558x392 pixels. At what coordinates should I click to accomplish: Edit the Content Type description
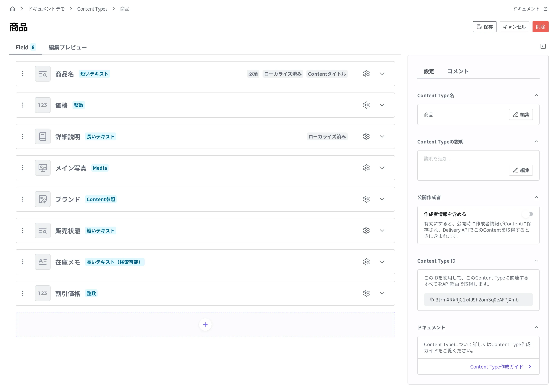[x=521, y=170]
